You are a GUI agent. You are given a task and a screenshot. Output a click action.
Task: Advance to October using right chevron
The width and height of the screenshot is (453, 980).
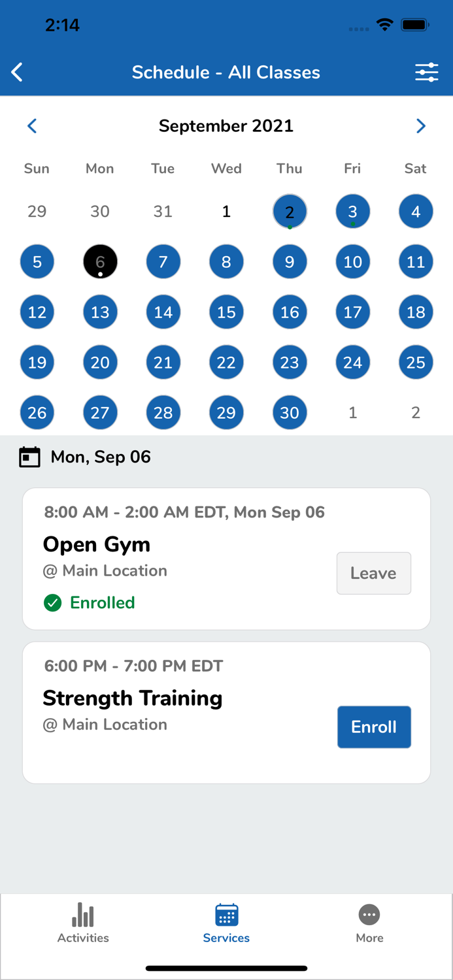tap(421, 125)
